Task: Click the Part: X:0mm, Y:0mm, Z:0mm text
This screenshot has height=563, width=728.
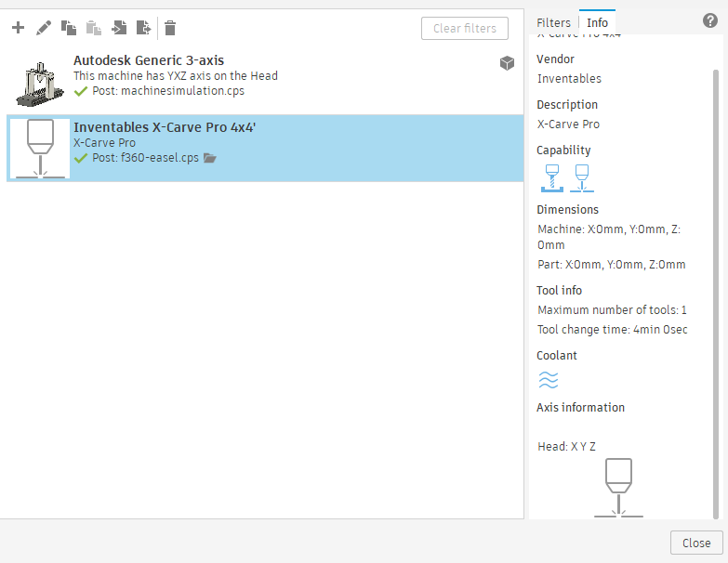Action: (612, 265)
